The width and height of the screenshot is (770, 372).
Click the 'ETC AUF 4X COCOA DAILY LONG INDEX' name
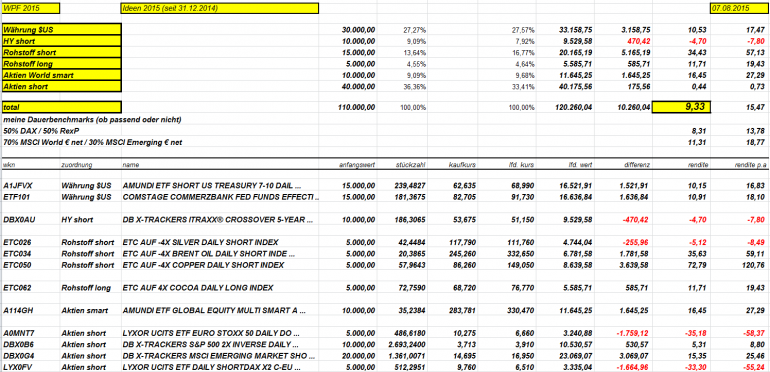[x=198, y=288]
